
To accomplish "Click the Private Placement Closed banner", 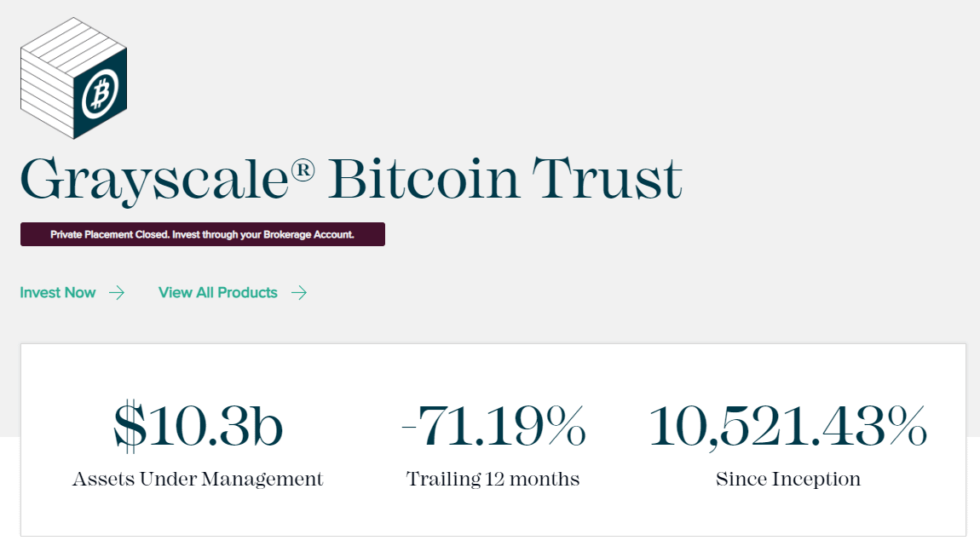I will tap(202, 234).
